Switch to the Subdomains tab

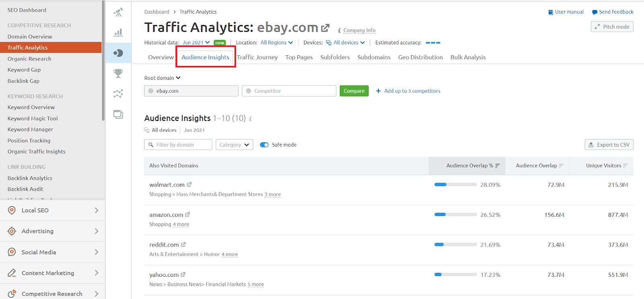click(x=374, y=57)
